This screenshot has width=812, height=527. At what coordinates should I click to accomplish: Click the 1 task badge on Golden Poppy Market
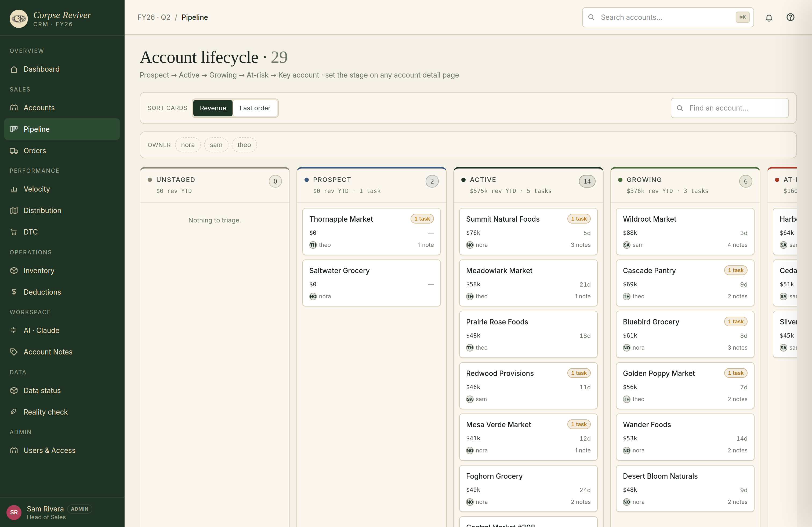point(735,373)
